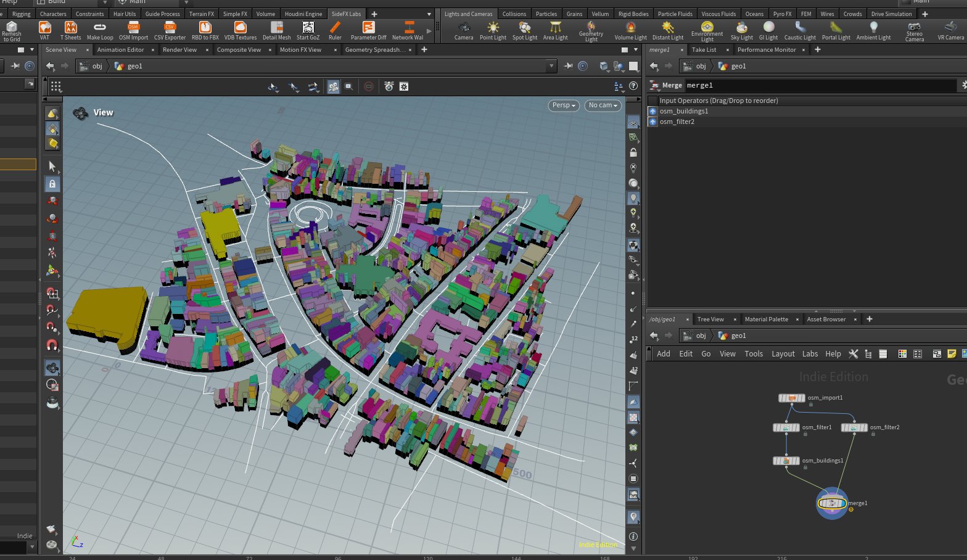Pick the VDB Textures shelf tool
This screenshot has height=560, width=967.
(241, 30)
